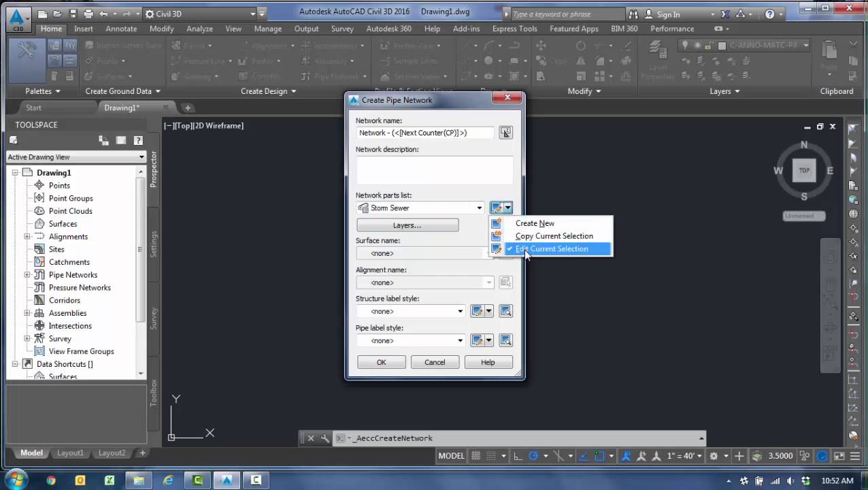The height and width of the screenshot is (490, 868).
Task: Select Create New from the popup menu
Action: (x=535, y=223)
